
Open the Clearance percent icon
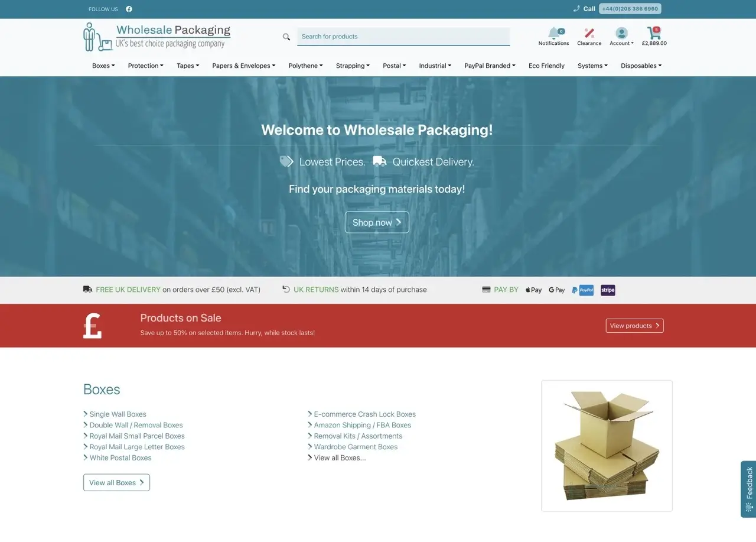pyautogui.click(x=589, y=33)
